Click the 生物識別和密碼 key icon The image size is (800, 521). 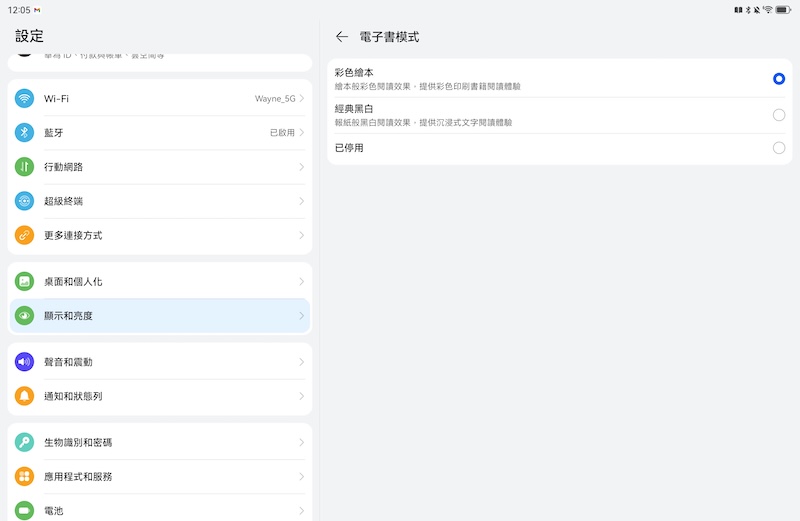coord(25,442)
